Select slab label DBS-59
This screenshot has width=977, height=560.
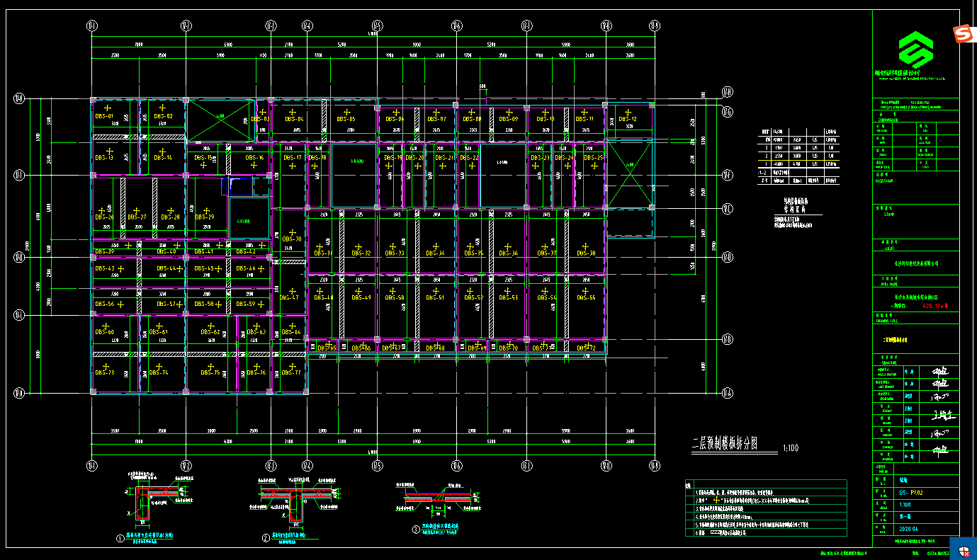pos(245,304)
